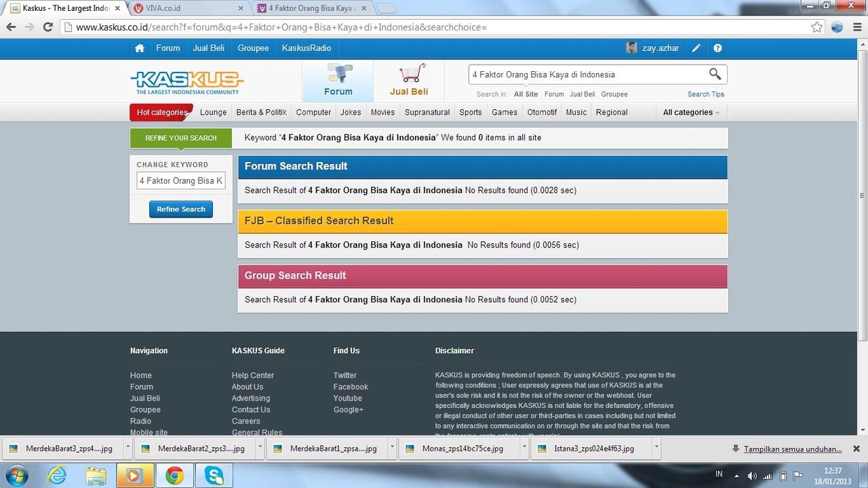Go forward with browser forward arrow

click(29, 27)
